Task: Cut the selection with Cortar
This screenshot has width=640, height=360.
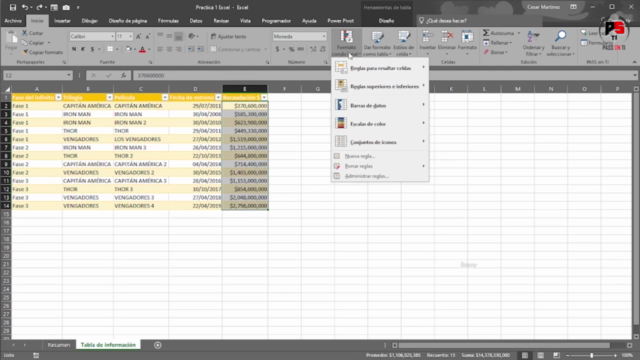Action: 33,33
